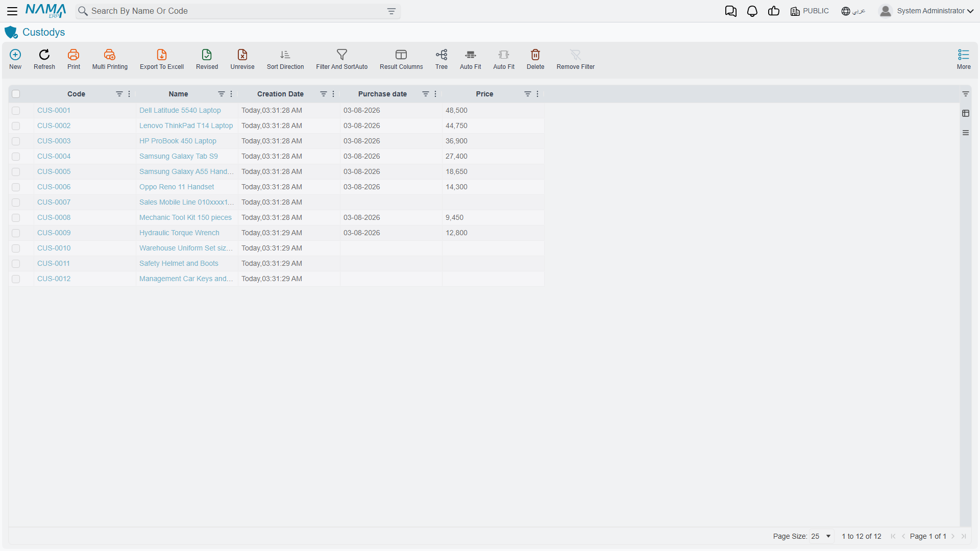The height and width of the screenshot is (551, 980).
Task: Check the CUS-0009 row checkbox
Action: coord(16,233)
